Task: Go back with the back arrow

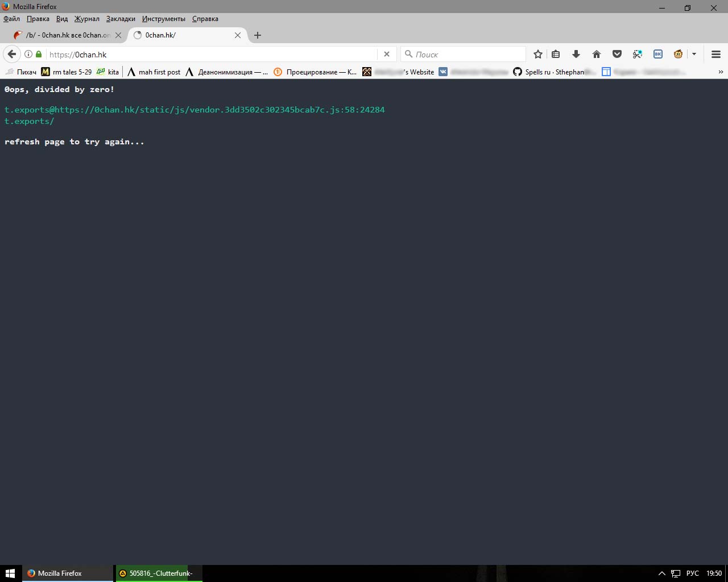Action: (x=12, y=54)
